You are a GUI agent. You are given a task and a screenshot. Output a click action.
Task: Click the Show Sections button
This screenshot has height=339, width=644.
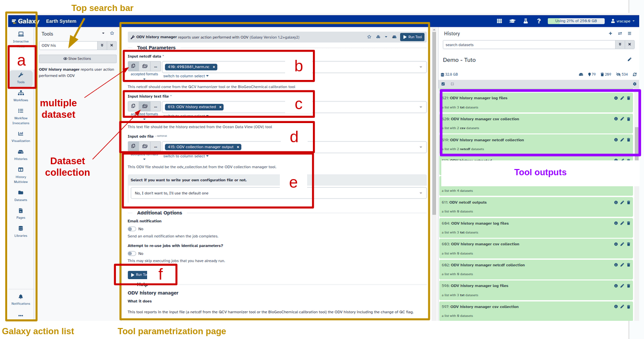(x=78, y=59)
